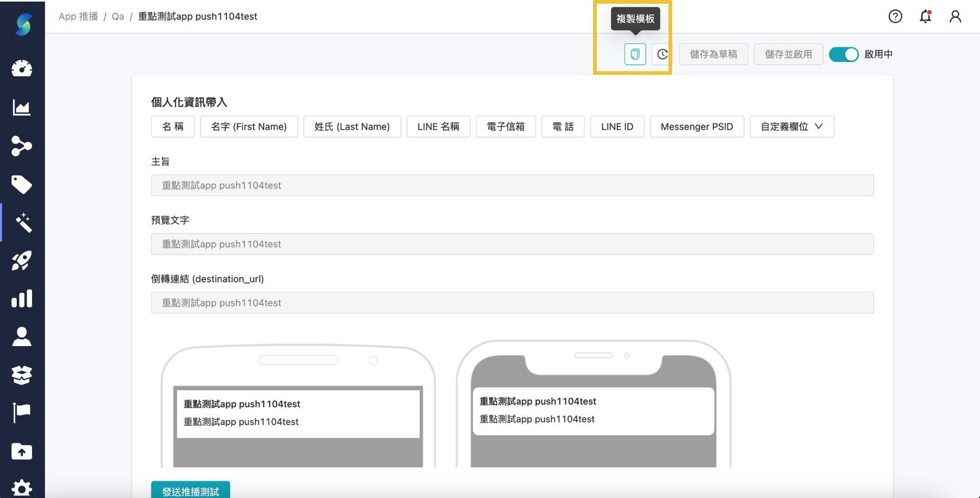Focus the 倒轉連結 destination_url field
The height and width of the screenshot is (498, 980).
512,303
